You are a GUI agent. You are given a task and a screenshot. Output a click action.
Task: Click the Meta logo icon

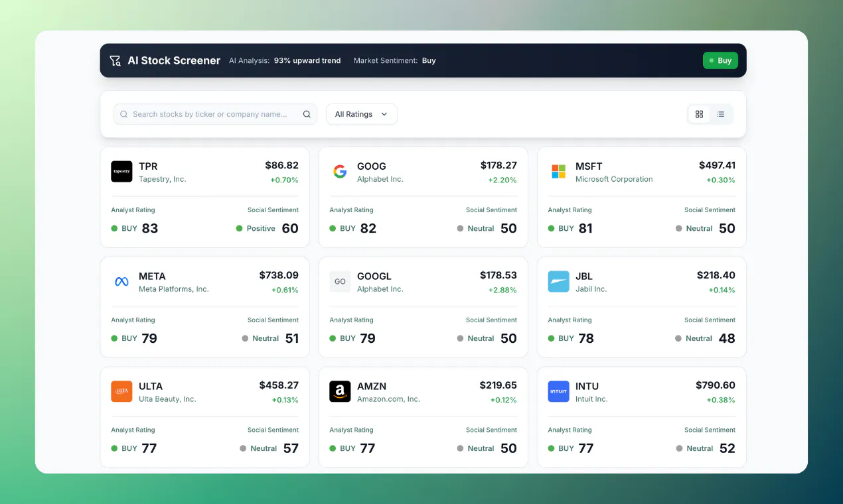[121, 281]
